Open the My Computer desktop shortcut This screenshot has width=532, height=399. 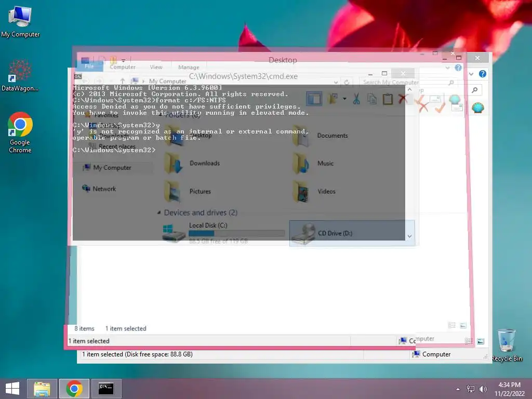click(x=20, y=21)
